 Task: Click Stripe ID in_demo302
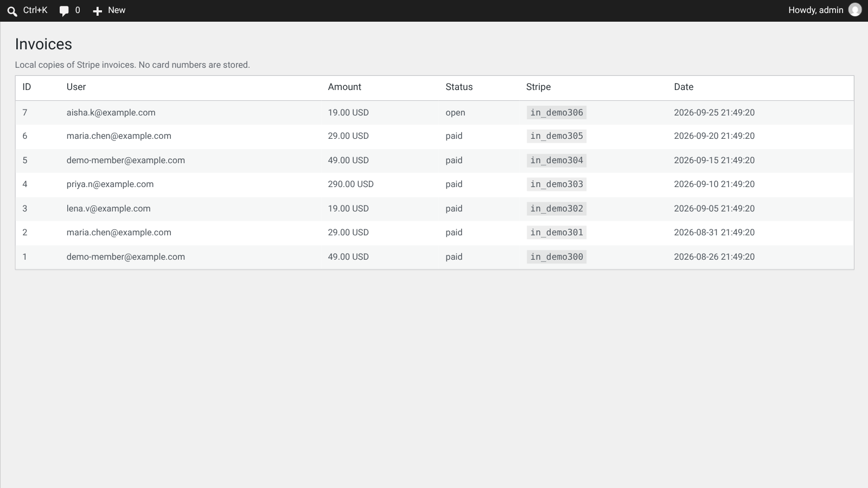[x=557, y=209]
